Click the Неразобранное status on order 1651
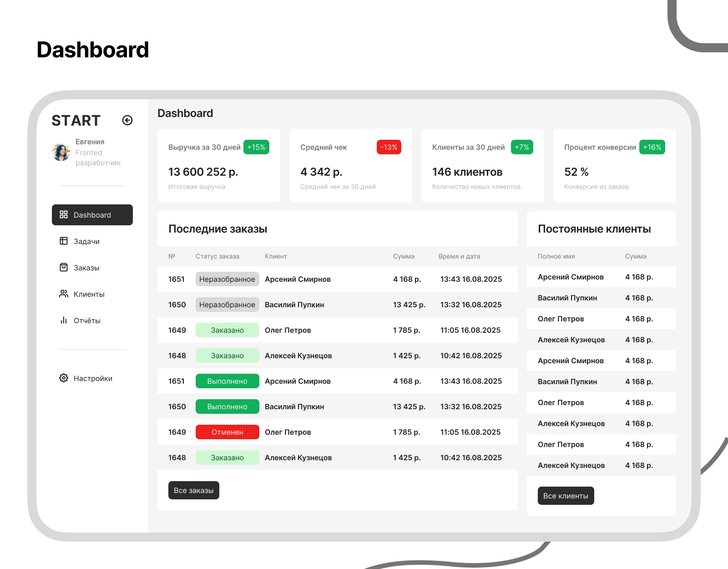This screenshot has width=728, height=569. tap(227, 279)
